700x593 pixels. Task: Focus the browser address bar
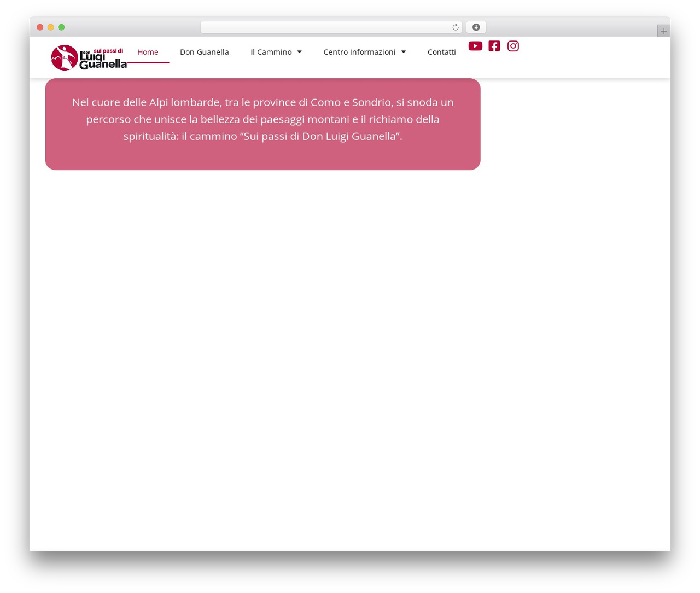click(331, 27)
